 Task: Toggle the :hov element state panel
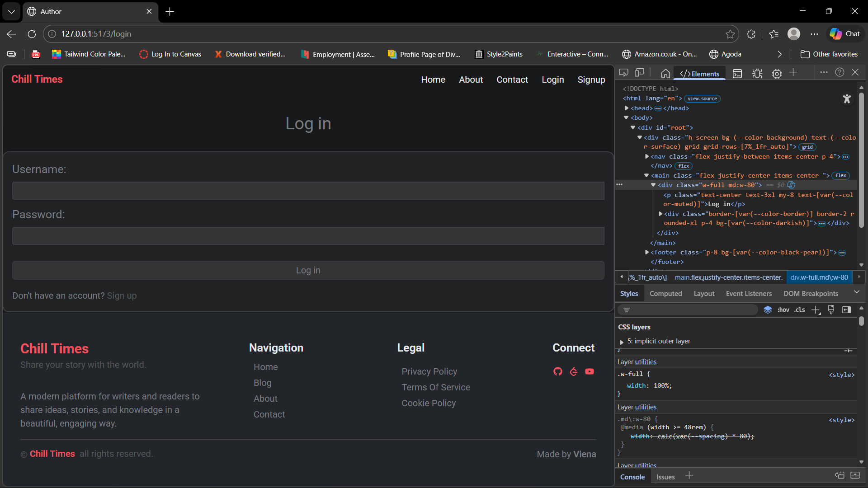783,310
